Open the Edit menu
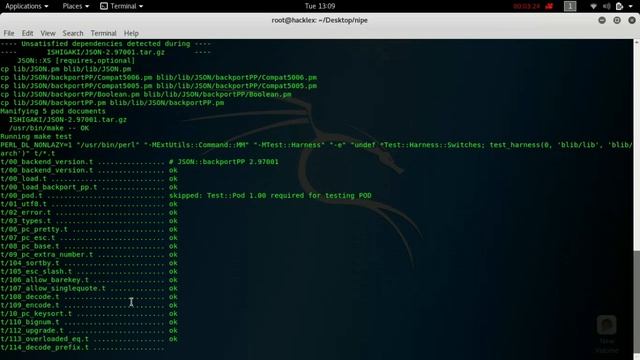Image resolution: width=640 pixels, height=360 pixels. click(x=27, y=33)
